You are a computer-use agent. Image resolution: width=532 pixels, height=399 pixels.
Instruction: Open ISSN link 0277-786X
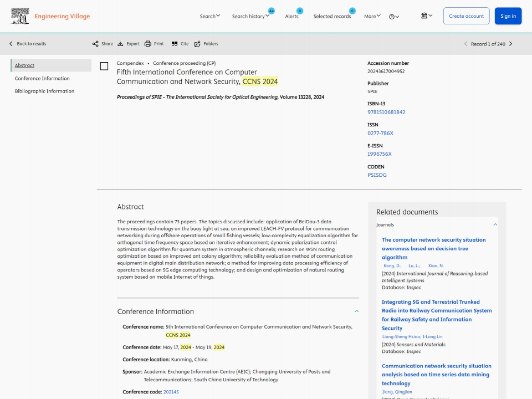click(380, 134)
